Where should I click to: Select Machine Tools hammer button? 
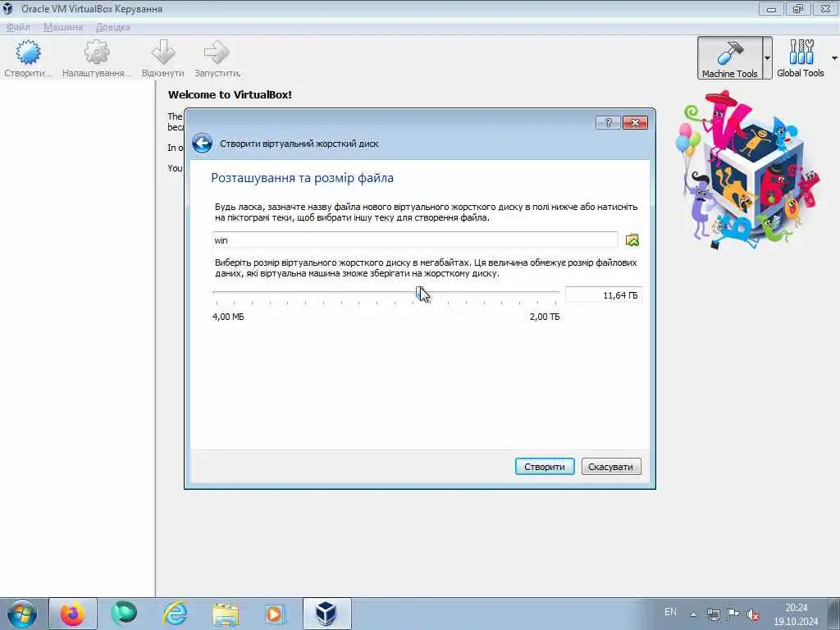click(x=729, y=58)
